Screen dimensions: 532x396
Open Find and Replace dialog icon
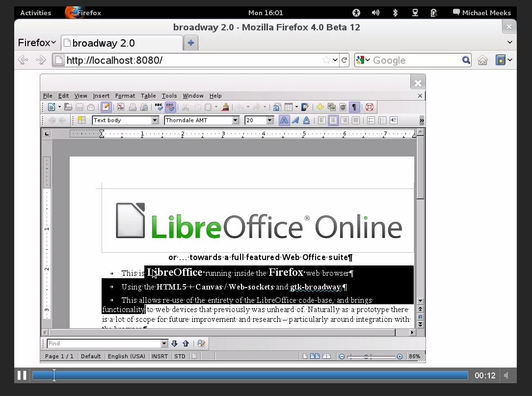coord(201,343)
